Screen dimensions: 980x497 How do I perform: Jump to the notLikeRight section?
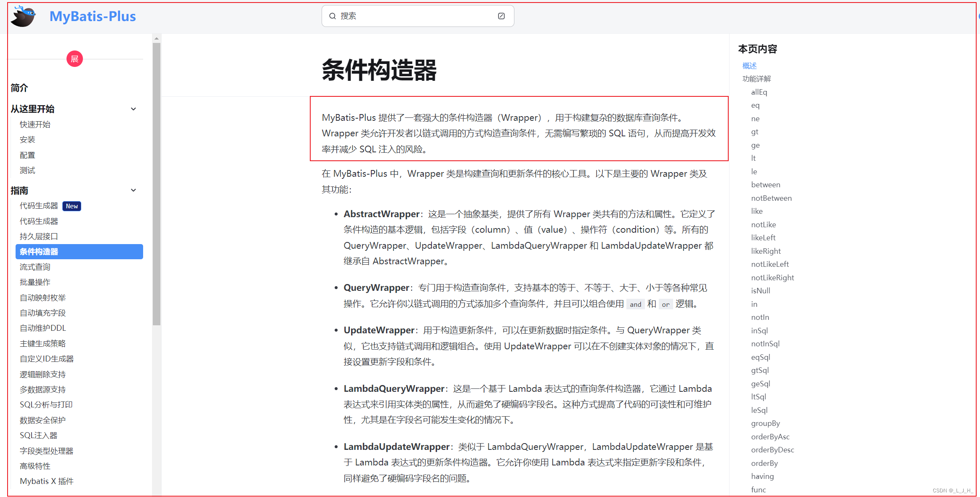[772, 278]
